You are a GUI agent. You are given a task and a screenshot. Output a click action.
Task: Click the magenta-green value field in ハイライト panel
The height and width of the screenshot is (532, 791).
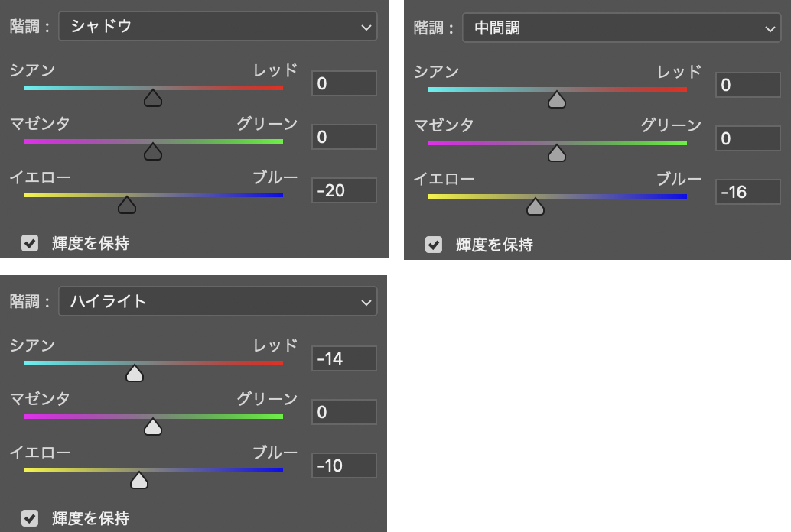point(343,412)
